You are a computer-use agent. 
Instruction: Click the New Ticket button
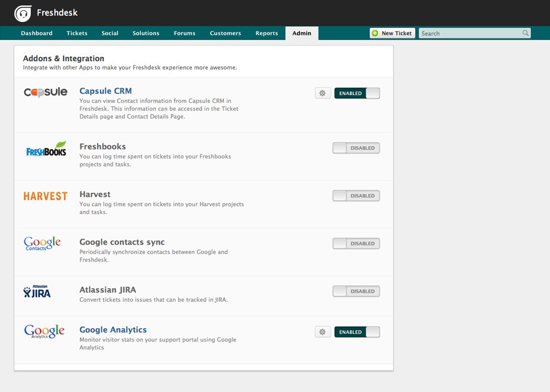[392, 34]
